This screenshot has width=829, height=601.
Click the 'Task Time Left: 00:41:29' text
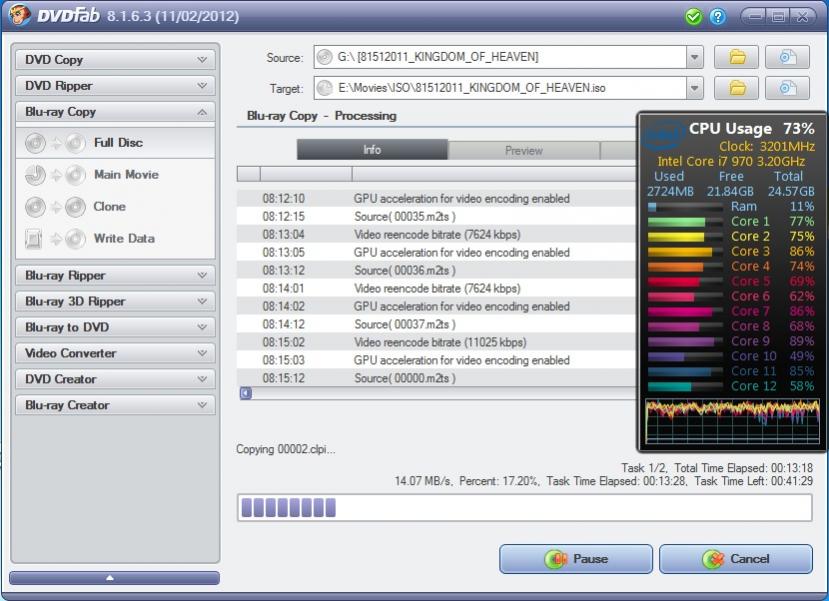point(753,481)
